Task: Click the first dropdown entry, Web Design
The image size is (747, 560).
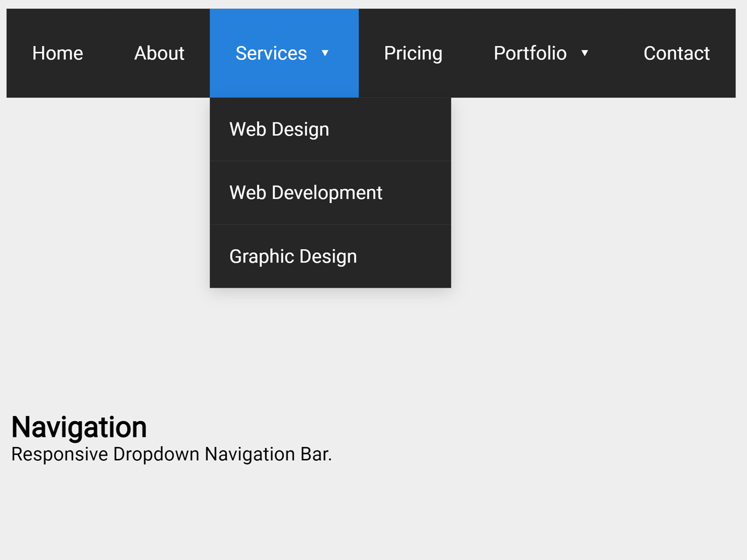Action: (279, 129)
